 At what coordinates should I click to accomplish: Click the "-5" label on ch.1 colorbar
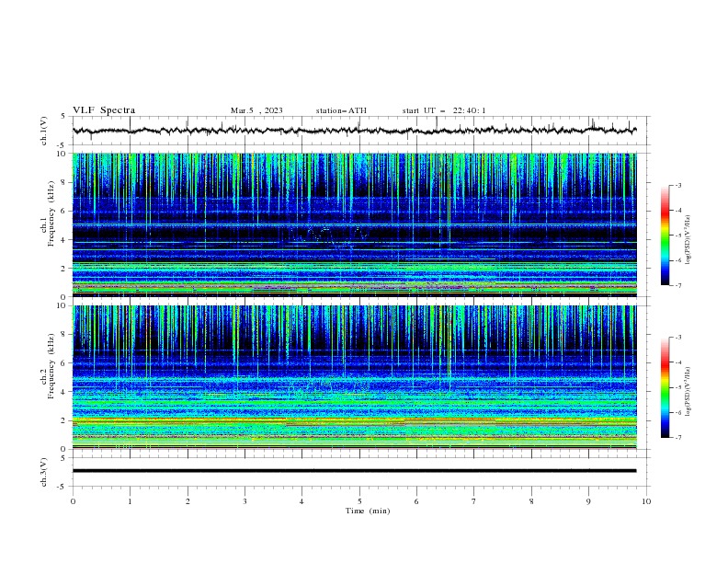pyautogui.click(x=677, y=236)
